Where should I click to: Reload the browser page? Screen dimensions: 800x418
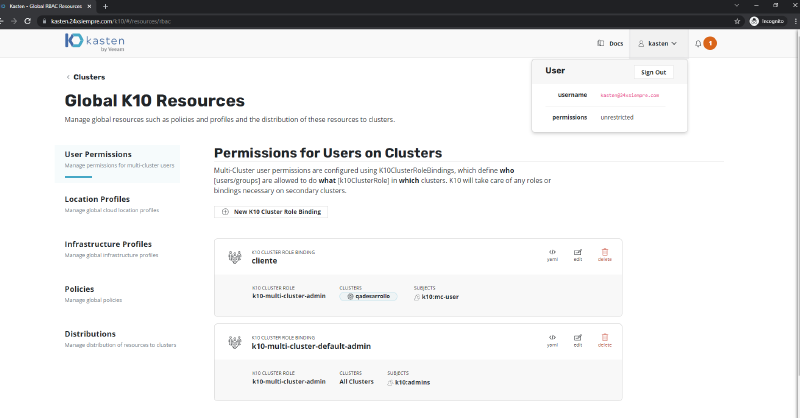point(28,21)
